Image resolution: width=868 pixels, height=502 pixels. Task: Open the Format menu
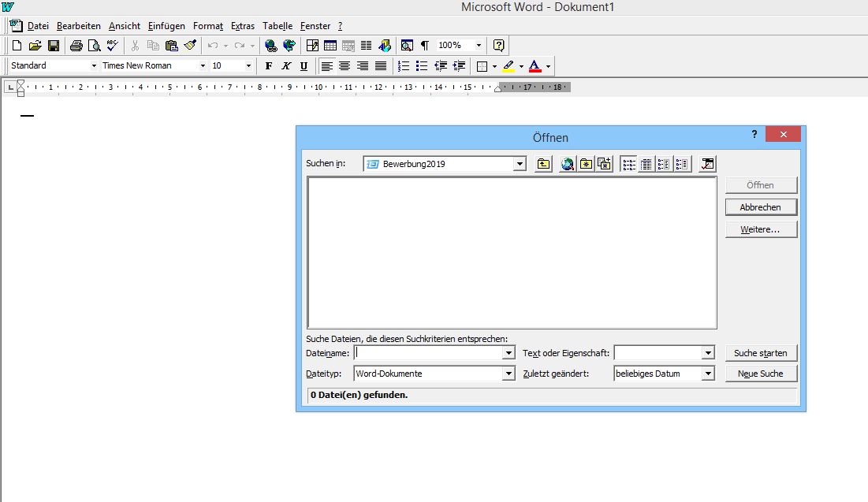[208, 26]
